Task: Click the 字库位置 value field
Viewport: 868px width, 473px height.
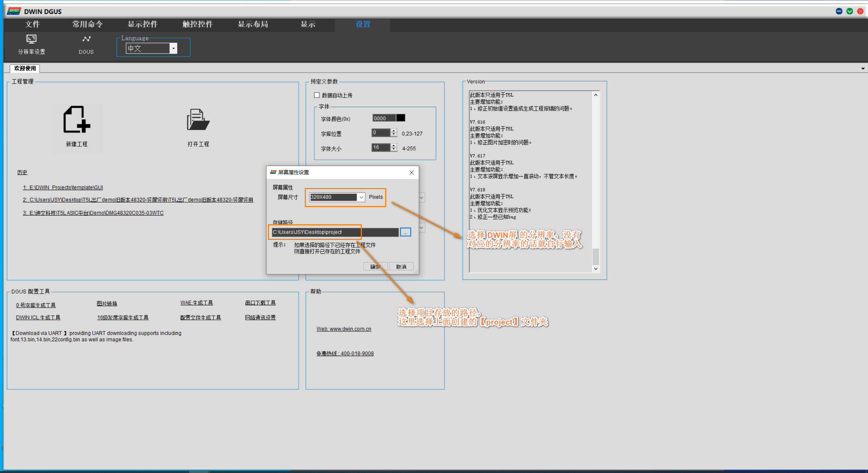Action: click(x=381, y=133)
